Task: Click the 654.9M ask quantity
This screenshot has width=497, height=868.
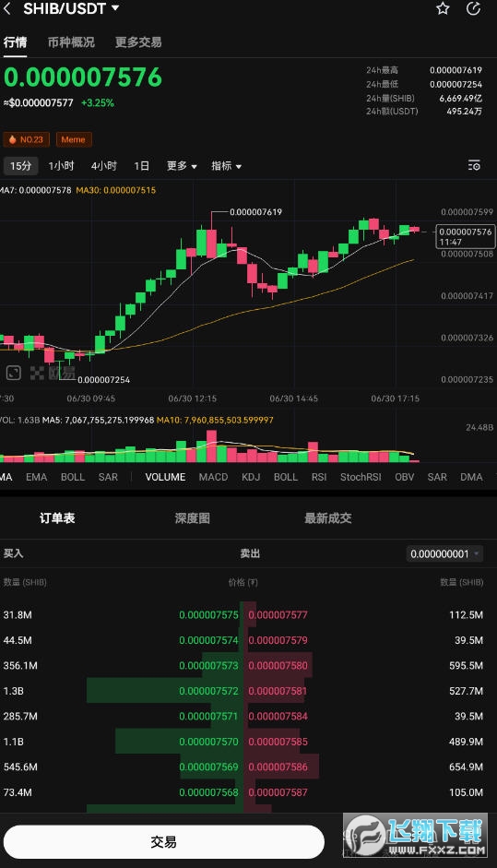Action: click(x=466, y=767)
